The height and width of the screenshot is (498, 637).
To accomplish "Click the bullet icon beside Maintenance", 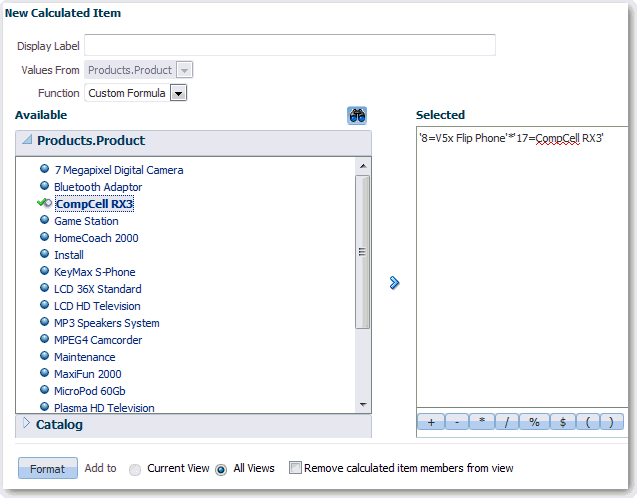I will (x=45, y=356).
